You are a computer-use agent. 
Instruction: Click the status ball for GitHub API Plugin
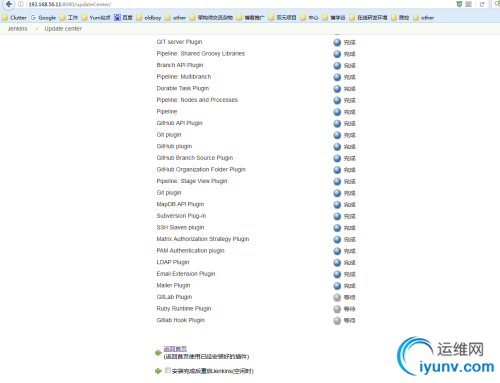[x=337, y=123]
